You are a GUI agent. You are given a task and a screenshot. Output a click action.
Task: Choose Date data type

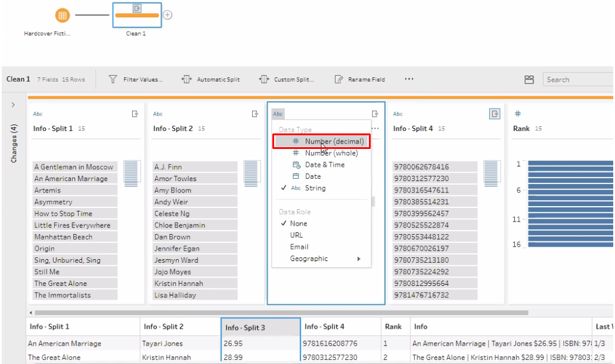click(321, 176)
